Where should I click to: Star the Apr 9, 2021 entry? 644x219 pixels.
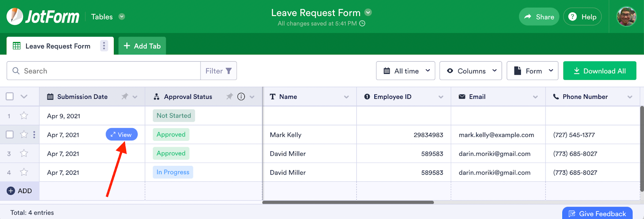coord(24,116)
